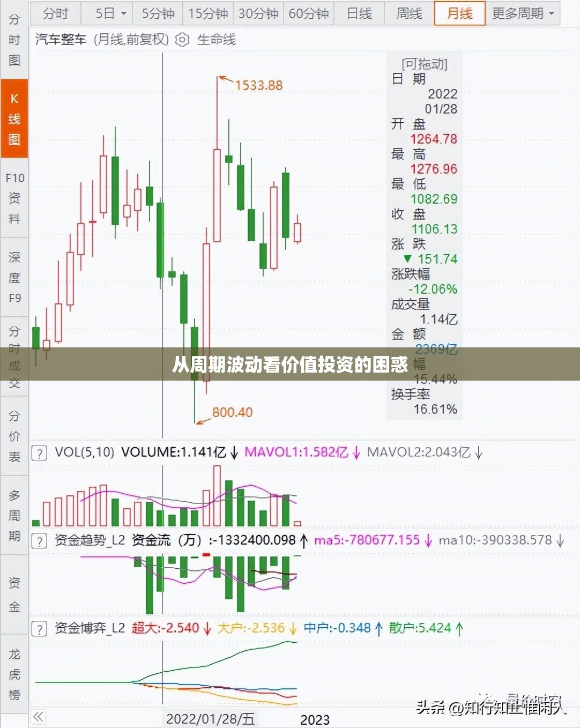
Task: Click the 成交量 value 1.14亿
Action: [x=438, y=319]
